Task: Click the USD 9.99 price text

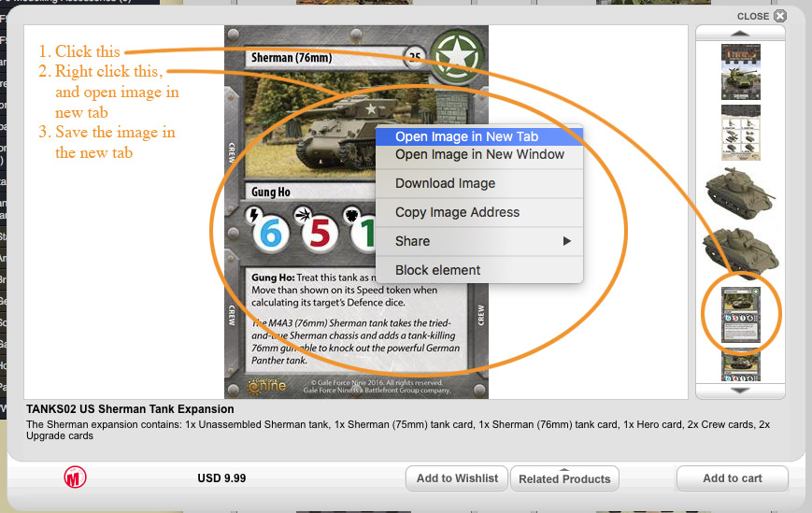Action: coord(221,478)
